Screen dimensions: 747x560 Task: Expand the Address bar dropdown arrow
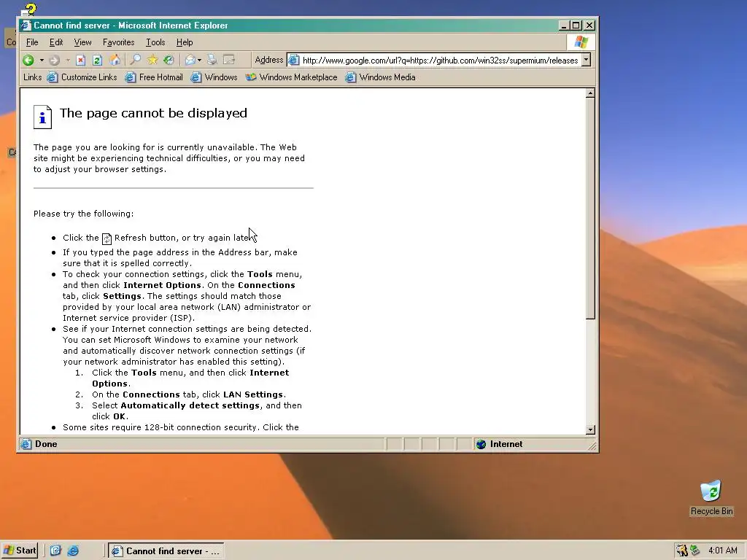click(x=587, y=60)
